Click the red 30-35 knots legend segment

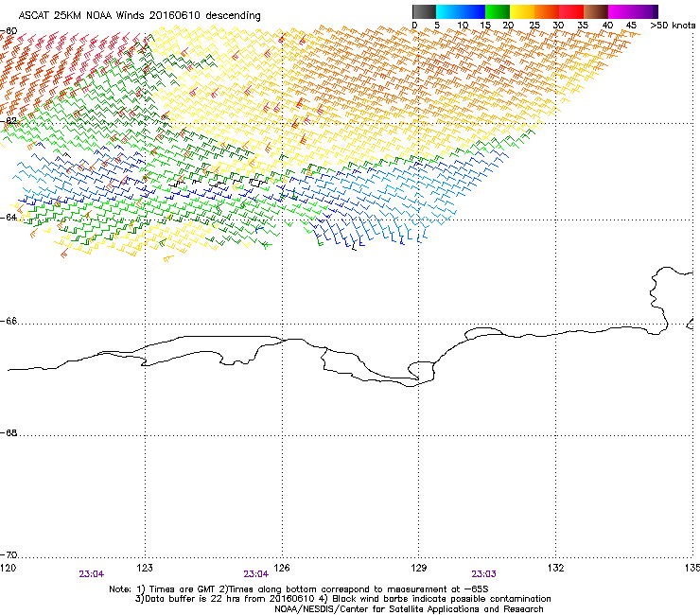click(x=571, y=11)
